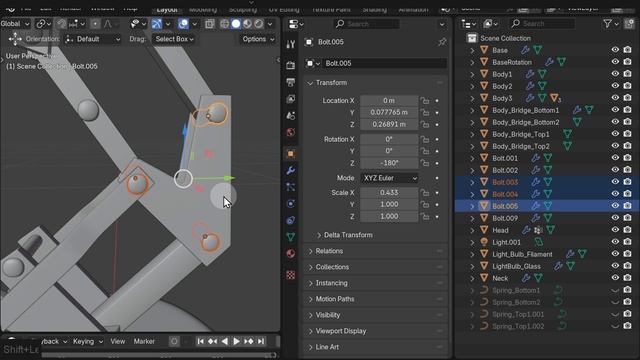
Task: Collapse the Transform panel
Action: pyautogui.click(x=310, y=83)
